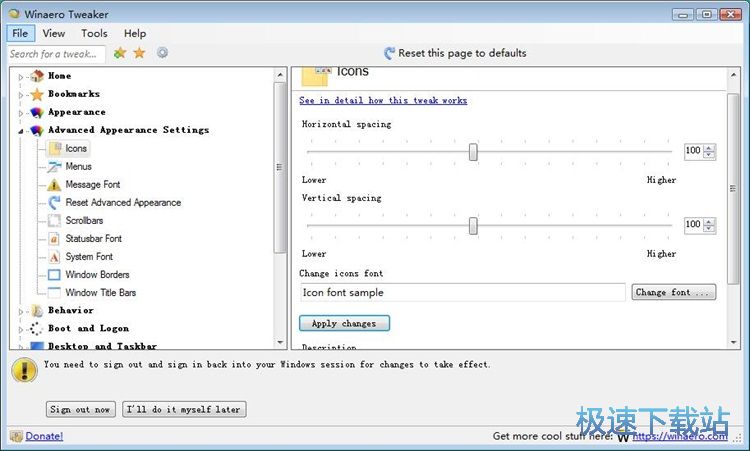Click the Appearance palette icon in tree

coord(37,112)
